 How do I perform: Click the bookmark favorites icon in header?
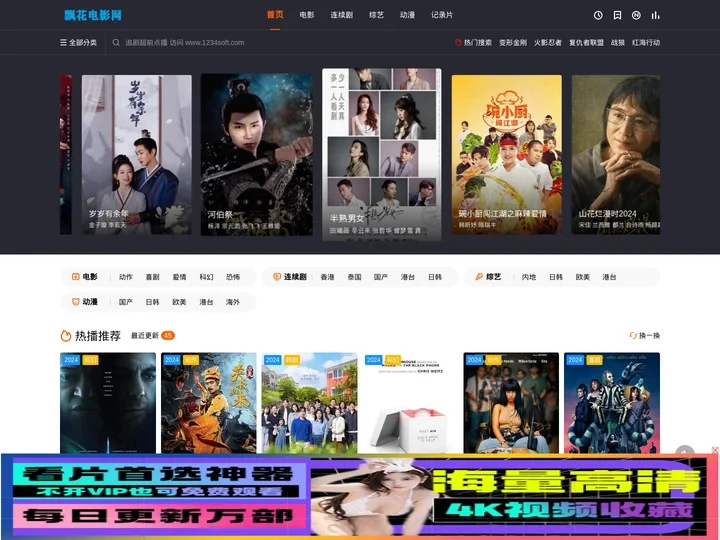pos(617,15)
